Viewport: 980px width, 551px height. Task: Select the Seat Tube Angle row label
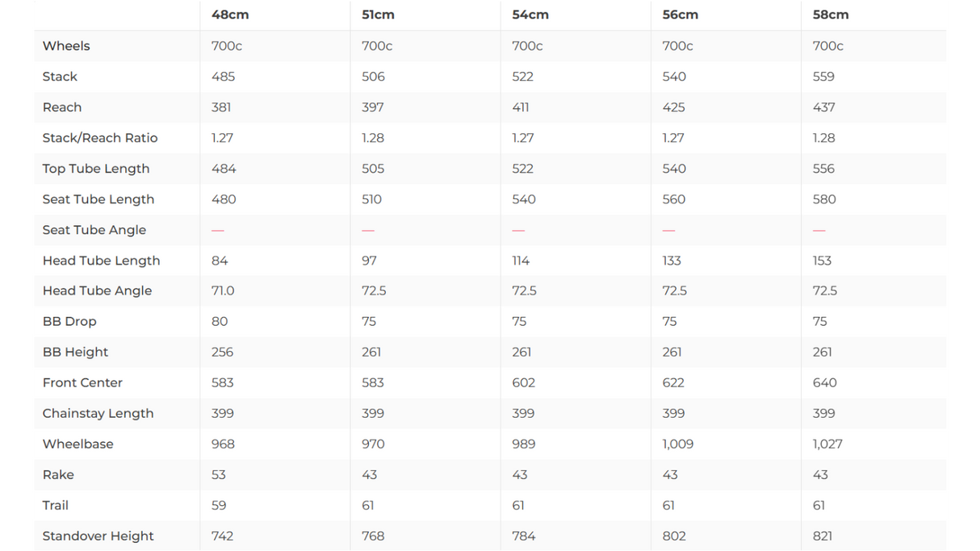[x=94, y=230]
